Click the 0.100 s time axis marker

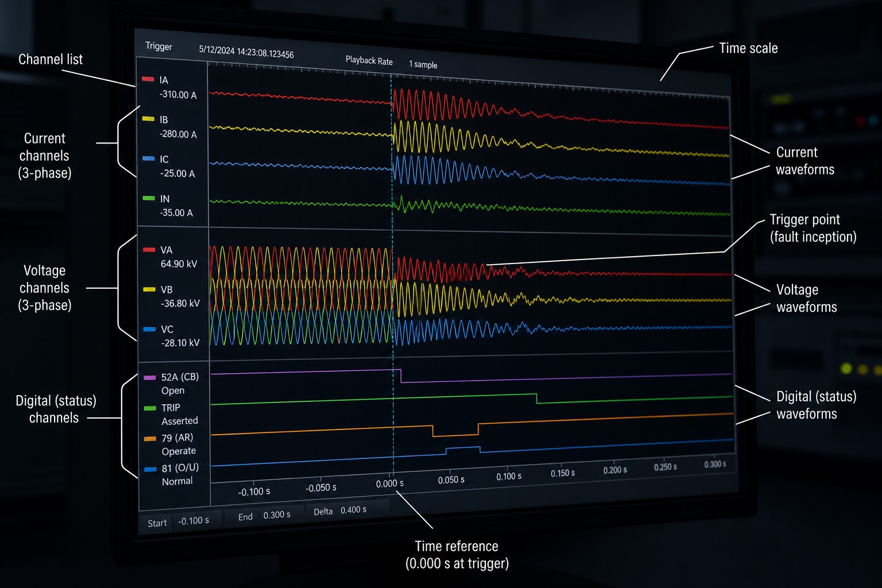pyautogui.click(x=509, y=476)
